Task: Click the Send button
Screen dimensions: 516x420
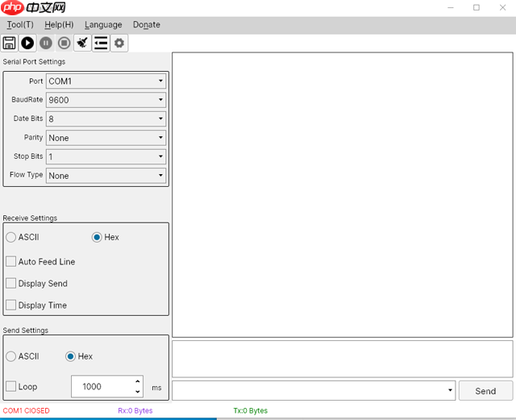Action: (x=485, y=391)
